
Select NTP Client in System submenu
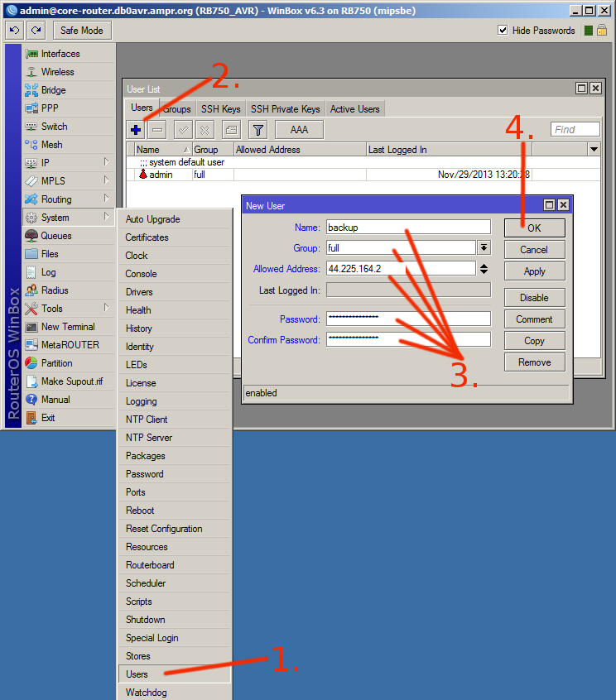(x=175, y=420)
